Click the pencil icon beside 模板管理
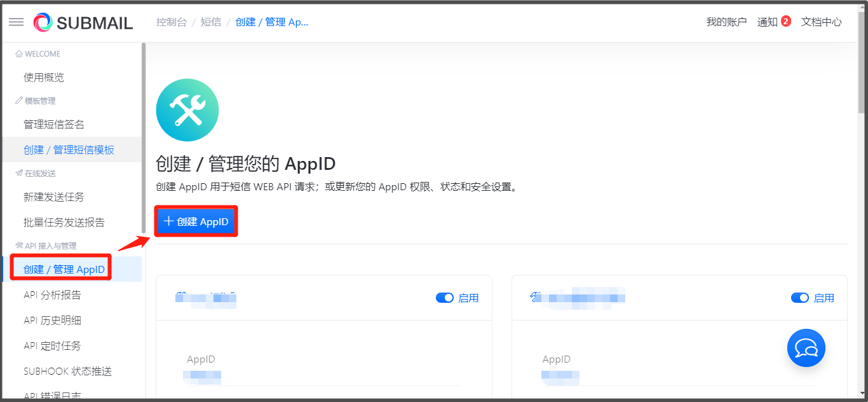 (x=19, y=101)
